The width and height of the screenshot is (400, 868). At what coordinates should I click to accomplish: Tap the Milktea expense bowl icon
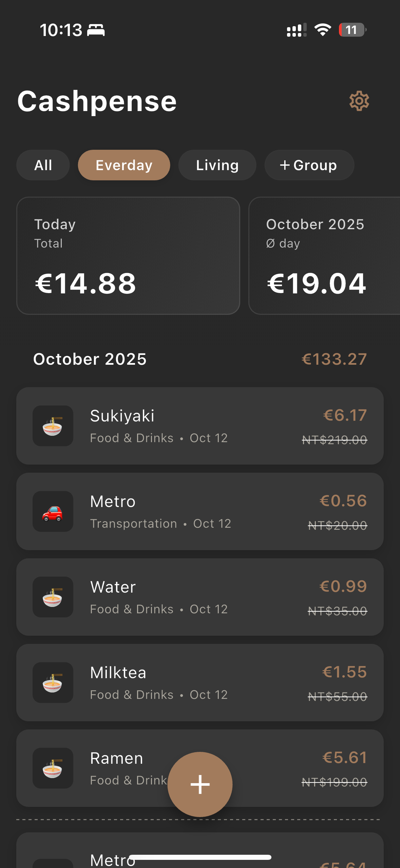[53, 683]
